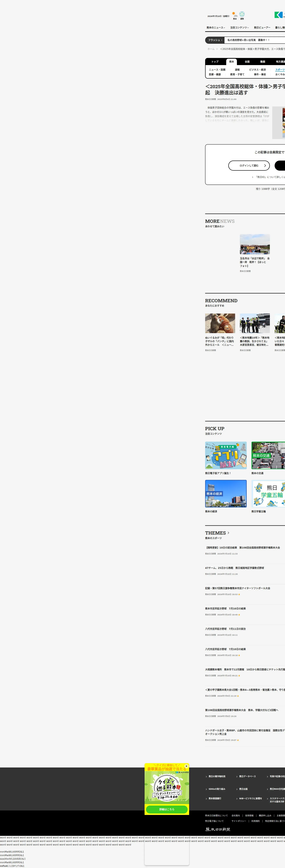Open the ハンドボール女子・熊本BP article

pyautogui.click(x=245, y=732)
